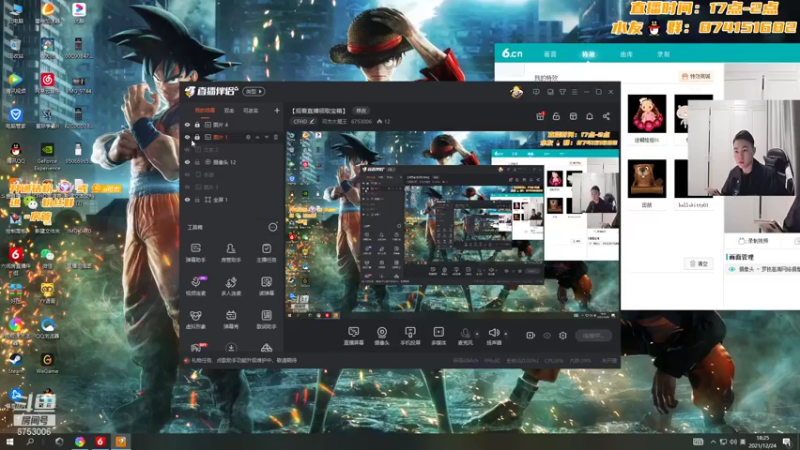Toggle visibility of layer 全屏 1
800x450 pixels.
(187, 200)
